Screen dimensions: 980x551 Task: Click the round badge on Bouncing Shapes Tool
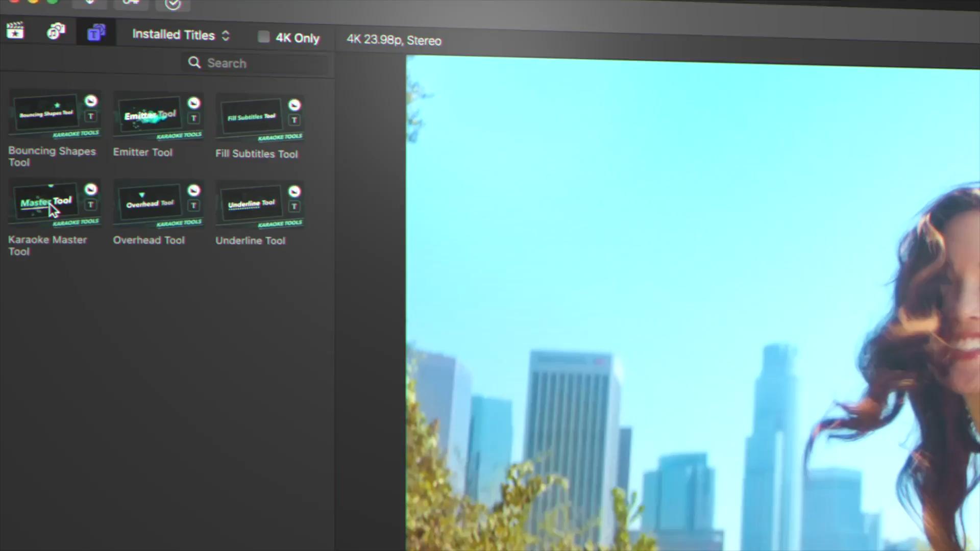[91, 101]
